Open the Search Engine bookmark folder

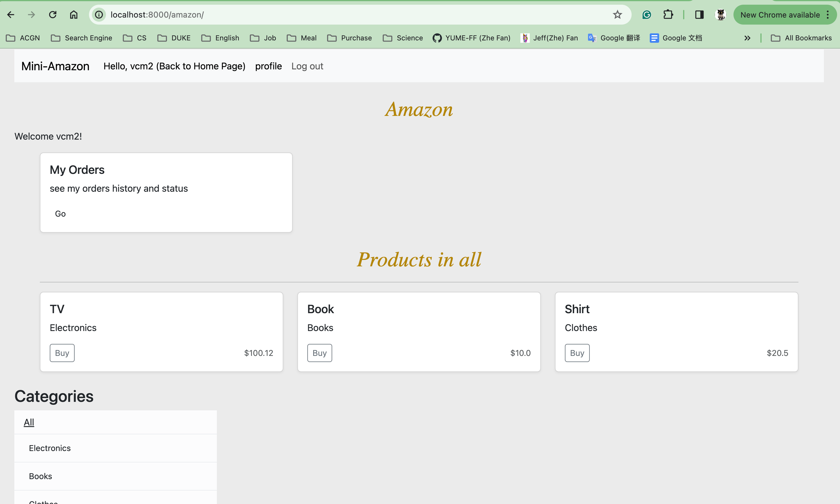coord(81,38)
